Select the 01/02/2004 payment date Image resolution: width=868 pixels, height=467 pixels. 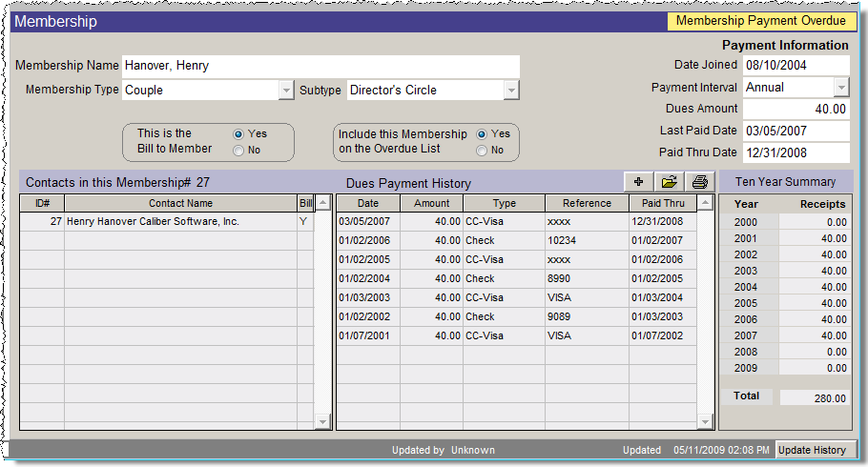[x=364, y=279]
